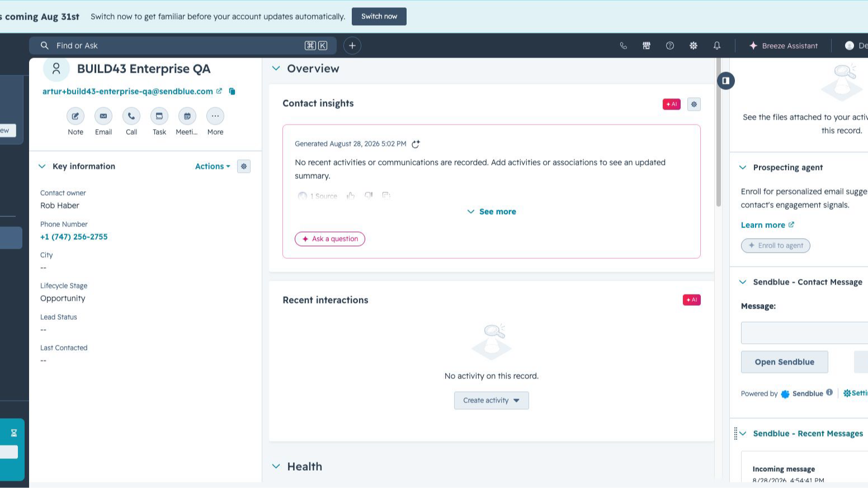Open the More actions ellipsis icon
Image resolution: width=868 pixels, height=488 pixels.
[x=215, y=116]
